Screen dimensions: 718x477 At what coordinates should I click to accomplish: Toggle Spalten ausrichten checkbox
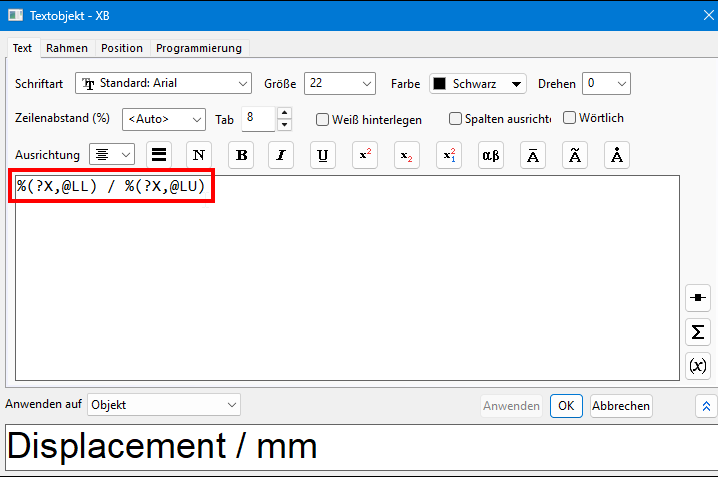click(456, 119)
